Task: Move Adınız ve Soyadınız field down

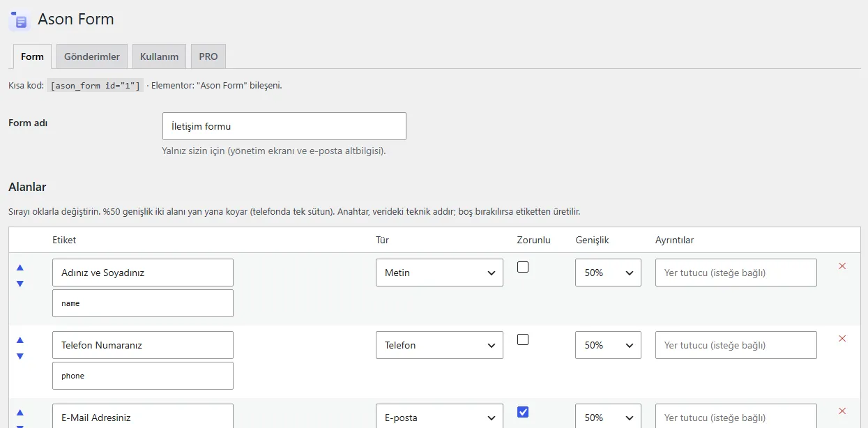Action: pos(20,284)
